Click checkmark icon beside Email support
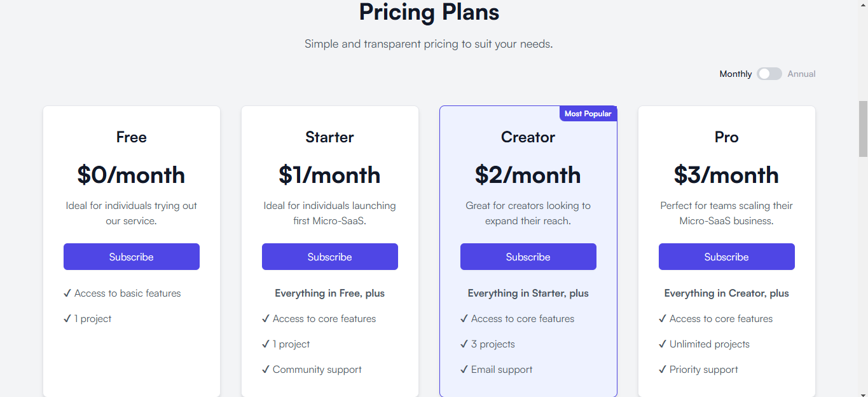Screen dimensions: 868x397 pos(464,370)
